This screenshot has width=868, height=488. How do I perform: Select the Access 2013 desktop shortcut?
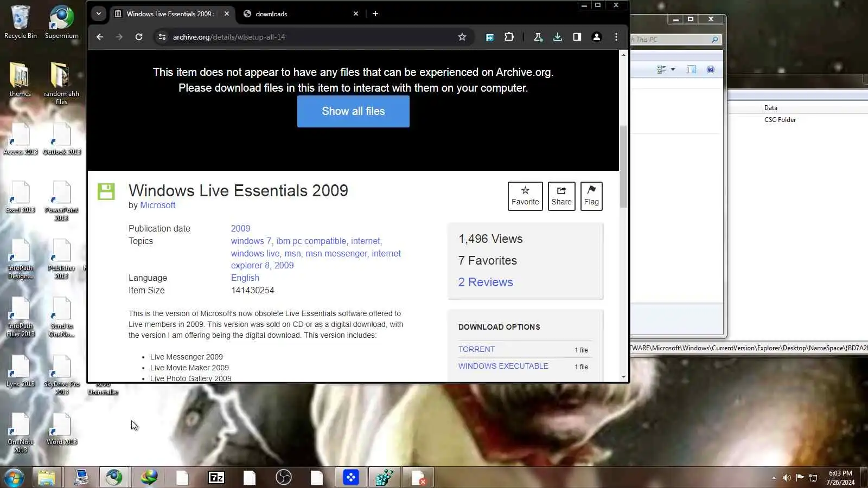[21, 139]
